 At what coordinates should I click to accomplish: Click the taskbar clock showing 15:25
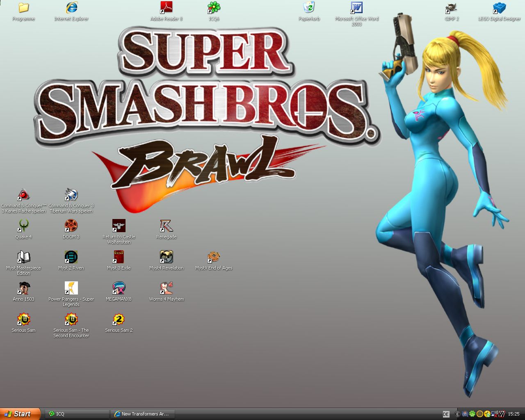coord(514,414)
